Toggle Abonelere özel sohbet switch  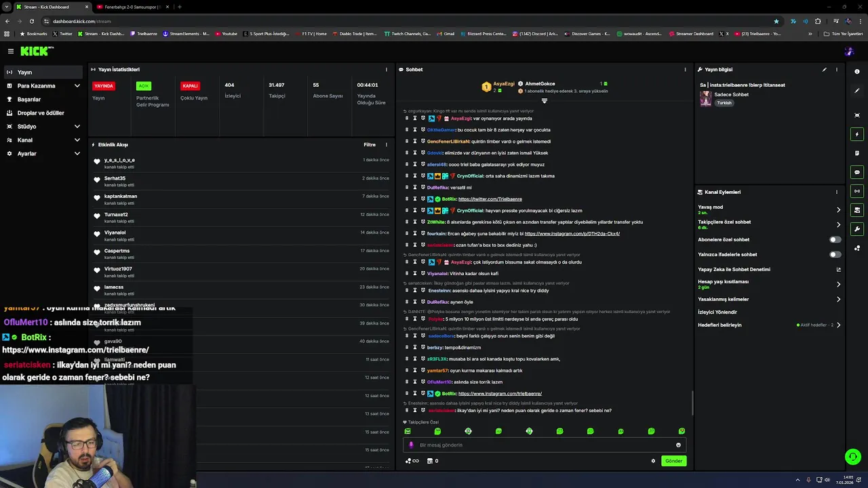[x=835, y=239]
